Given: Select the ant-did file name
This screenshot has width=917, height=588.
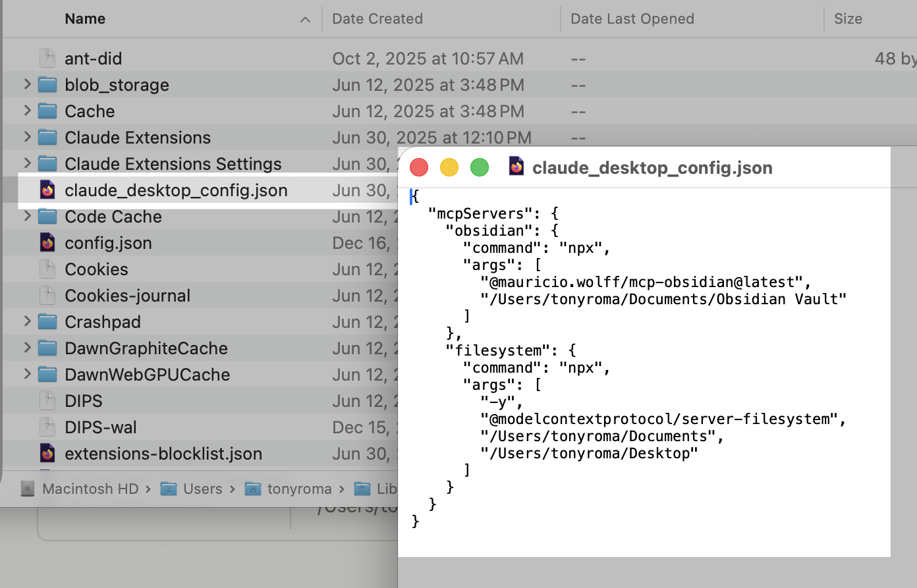Looking at the screenshot, I should coord(93,59).
